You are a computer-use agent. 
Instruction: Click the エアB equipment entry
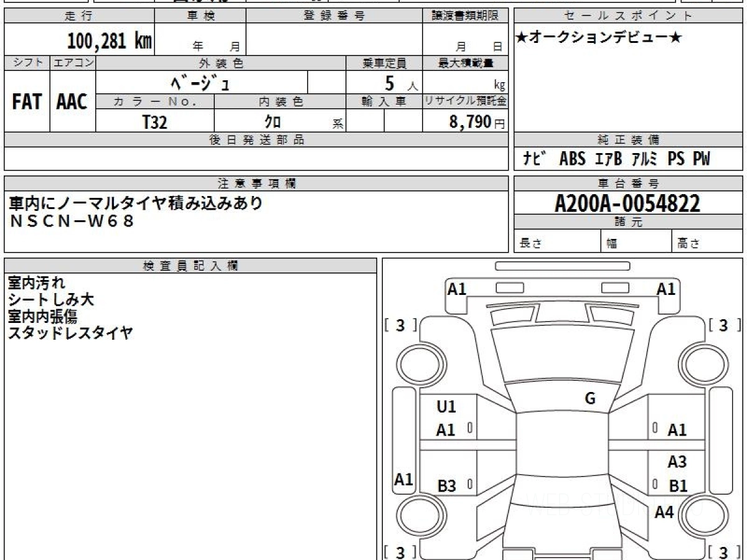(x=608, y=159)
